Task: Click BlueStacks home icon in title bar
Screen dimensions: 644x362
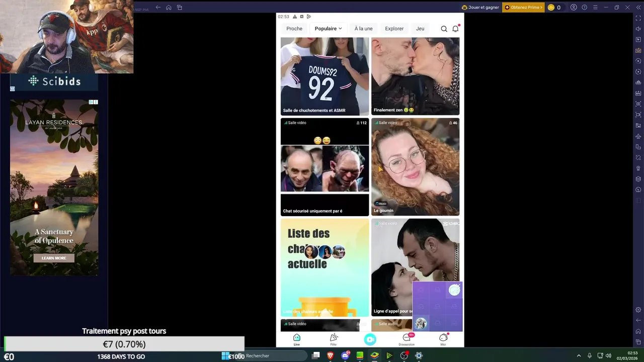Action: click(169, 8)
